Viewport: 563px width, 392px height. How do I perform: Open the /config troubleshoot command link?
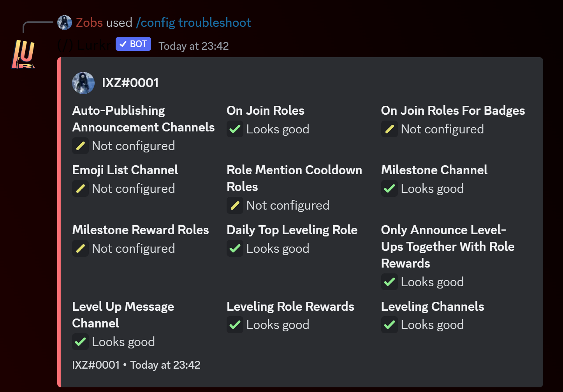click(x=194, y=23)
